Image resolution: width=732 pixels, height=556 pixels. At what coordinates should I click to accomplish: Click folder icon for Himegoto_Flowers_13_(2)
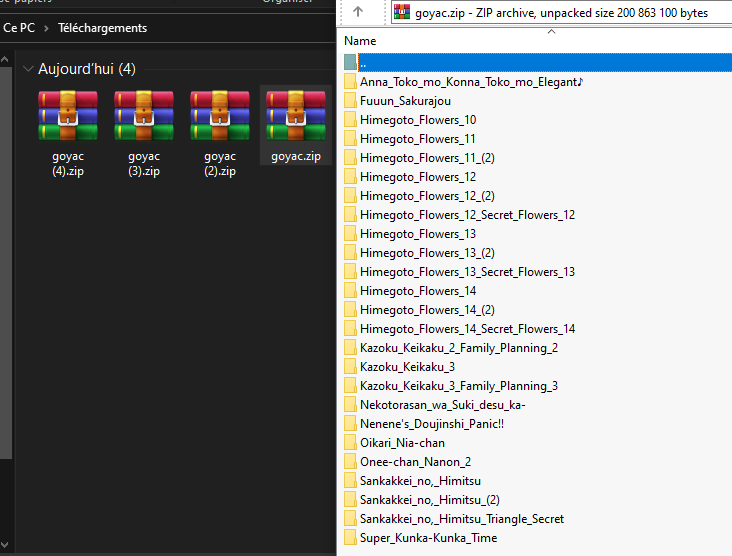[350, 252]
